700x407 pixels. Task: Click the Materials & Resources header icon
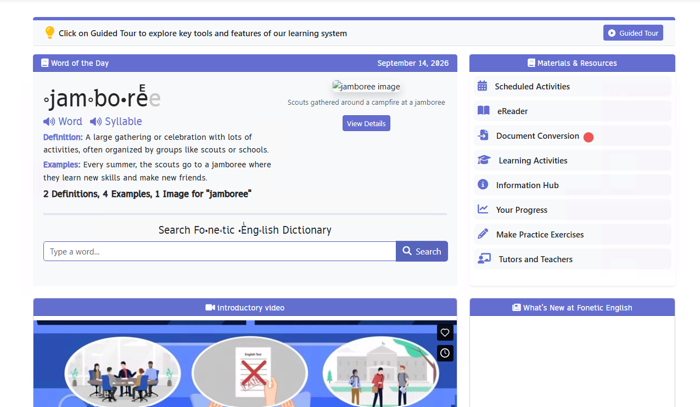531,63
